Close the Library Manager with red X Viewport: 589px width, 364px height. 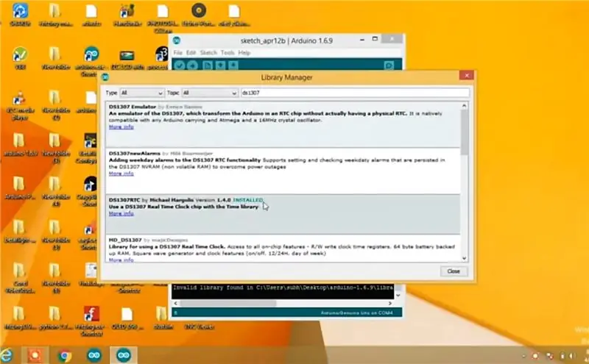point(467,76)
